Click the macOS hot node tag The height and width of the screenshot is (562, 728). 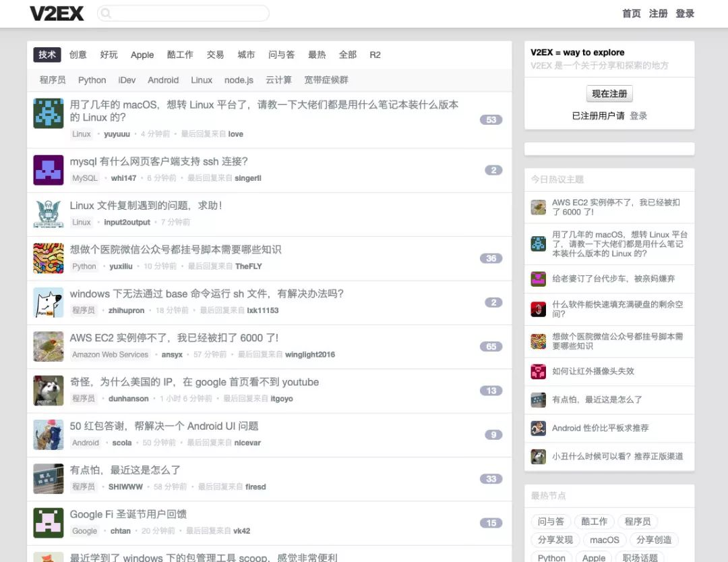[x=604, y=540]
